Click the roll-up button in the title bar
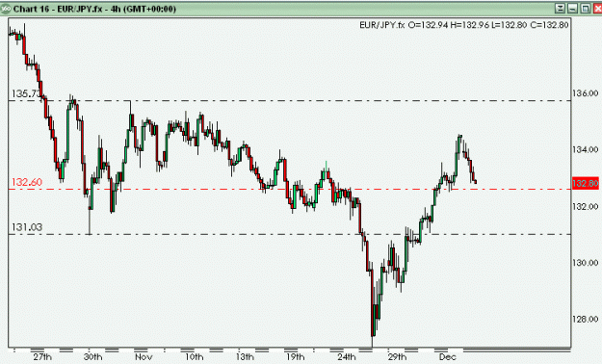The width and height of the screenshot is (602, 364). tap(560, 9)
